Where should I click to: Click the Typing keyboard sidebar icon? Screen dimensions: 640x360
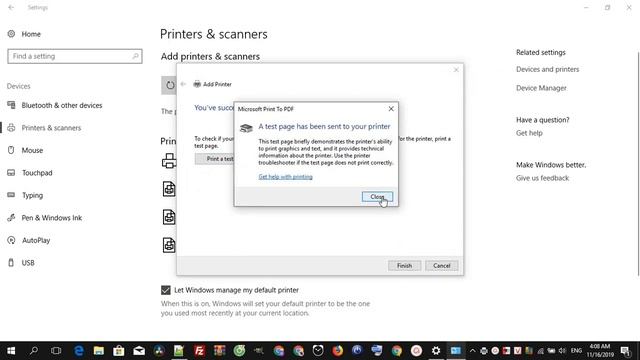pos(11,195)
